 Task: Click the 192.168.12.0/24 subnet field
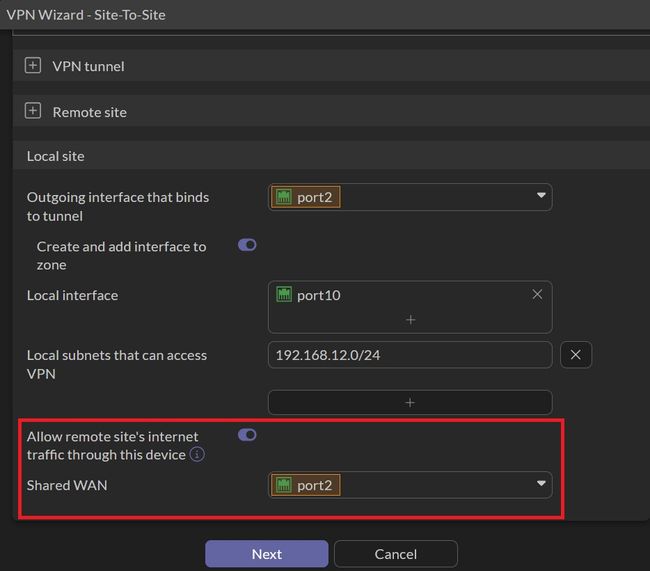pyautogui.click(x=410, y=355)
